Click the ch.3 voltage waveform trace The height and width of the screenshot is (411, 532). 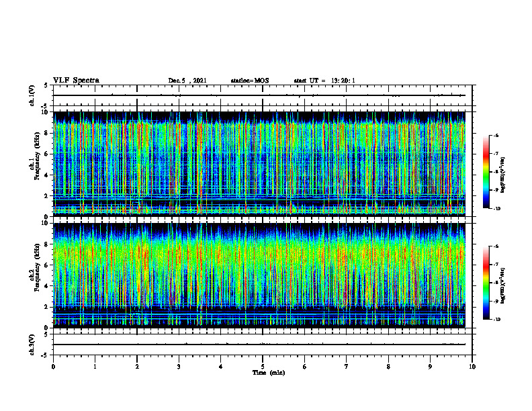point(259,345)
